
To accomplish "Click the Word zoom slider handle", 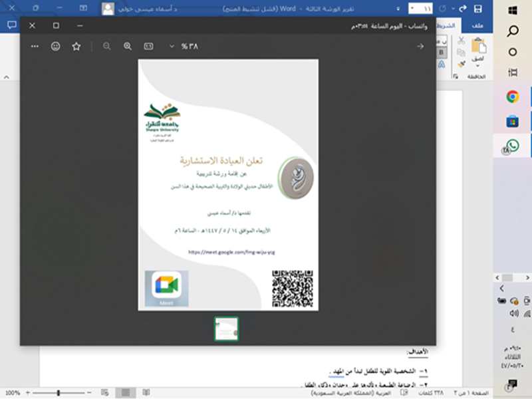I will [x=59, y=393].
